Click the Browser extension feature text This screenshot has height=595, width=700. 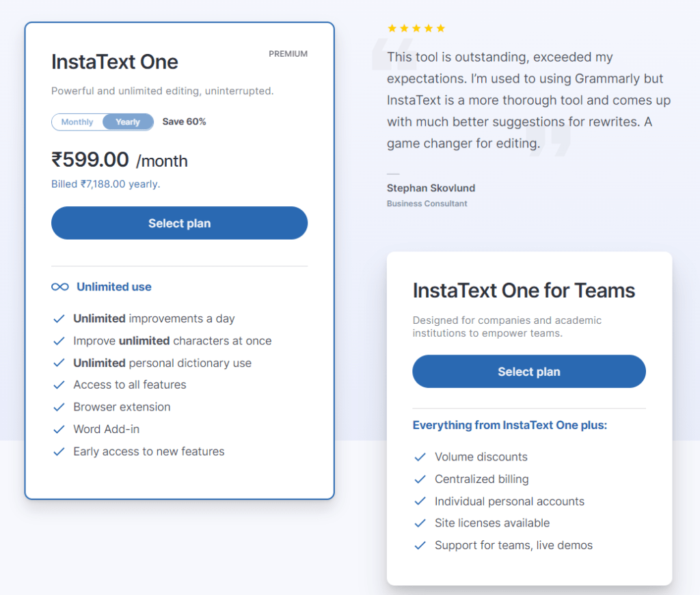(x=122, y=407)
